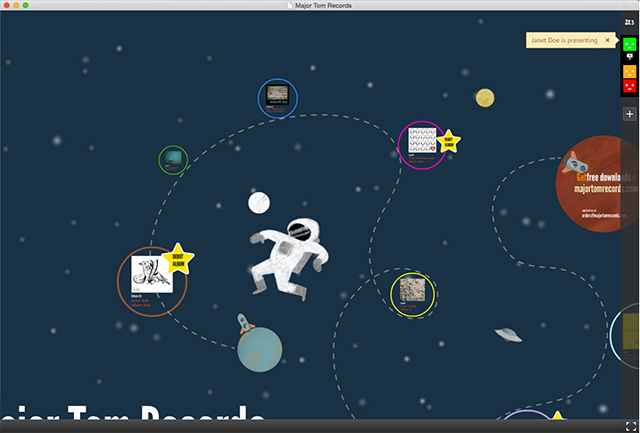The image size is (640, 433).
Task: Select the green collaborator avatar
Action: [x=629, y=44]
